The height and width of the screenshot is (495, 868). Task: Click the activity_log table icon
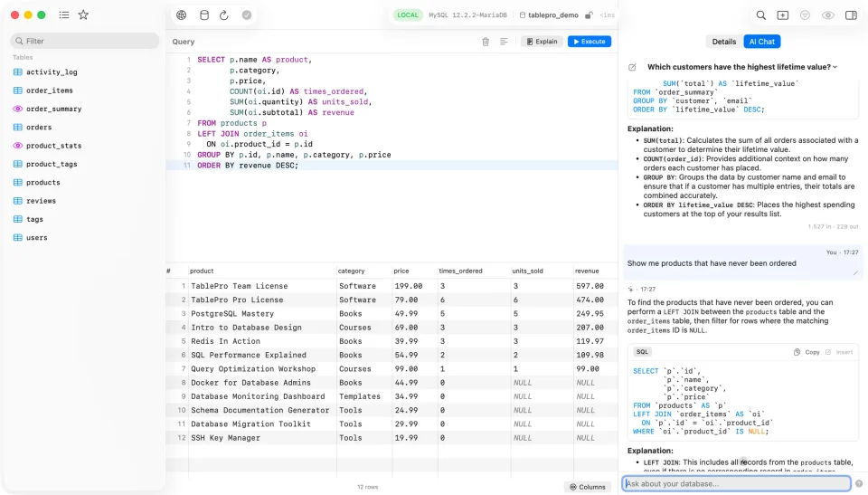[18, 72]
